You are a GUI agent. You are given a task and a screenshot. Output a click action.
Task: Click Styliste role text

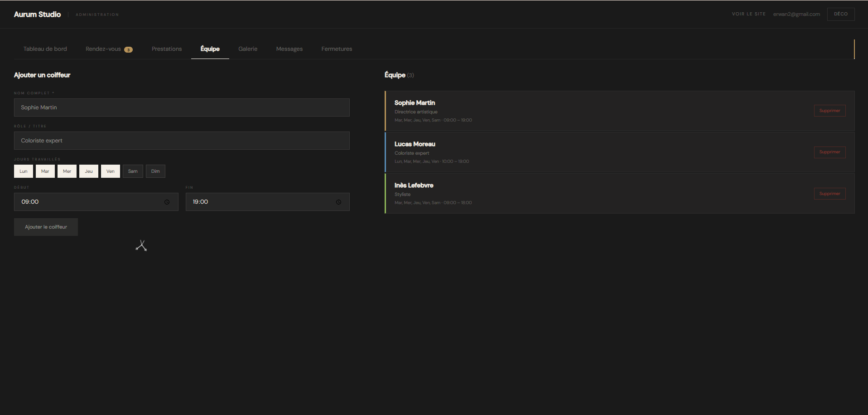402,195
